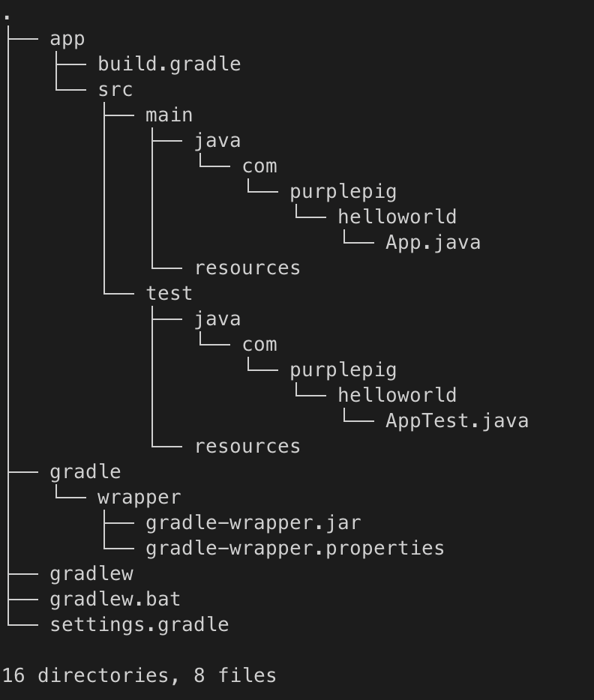Select the main directory
Viewport: 594px width, 700px height.
pyautogui.click(x=169, y=115)
